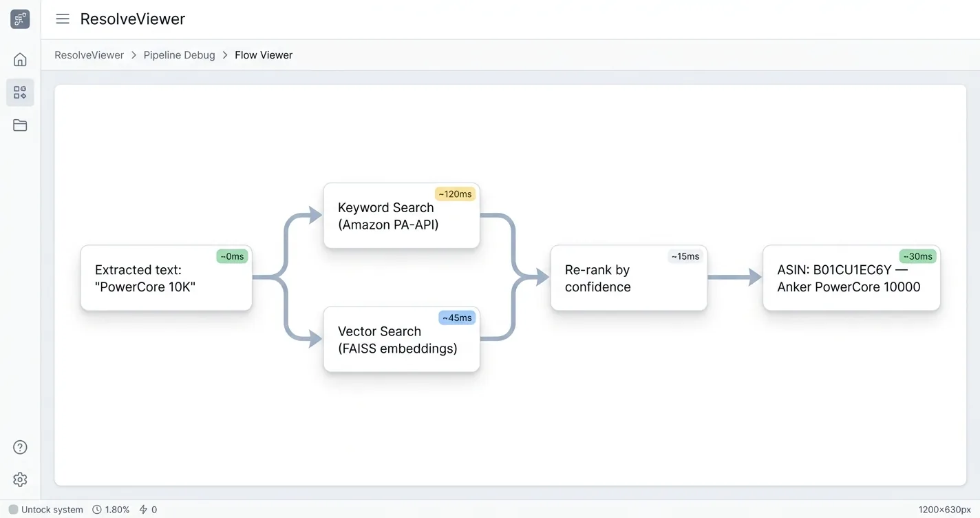Viewport: 980px width, 518px height.
Task: Navigate to ResolveViewer via breadcrumb link
Action: 89,54
